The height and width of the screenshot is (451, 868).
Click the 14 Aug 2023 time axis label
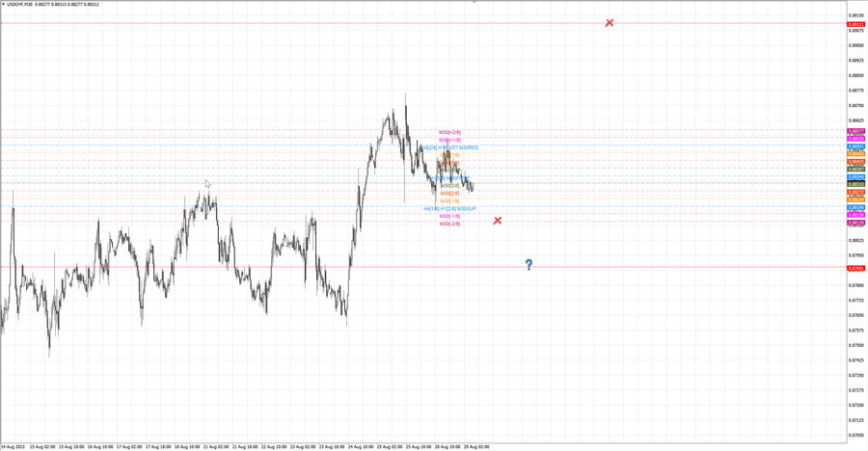point(13,446)
